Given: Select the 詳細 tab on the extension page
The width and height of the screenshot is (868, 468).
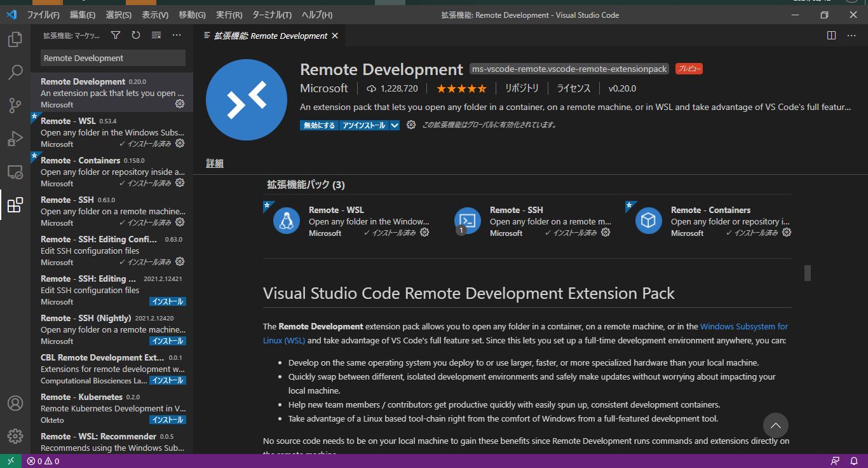Looking at the screenshot, I should coord(214,163).
